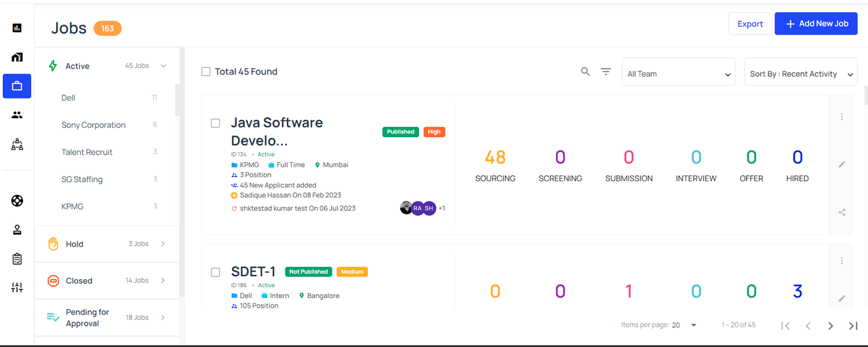The height and width of the screenshot is (347, 868).
Task: Click the Export button
Action: [750, 24]
